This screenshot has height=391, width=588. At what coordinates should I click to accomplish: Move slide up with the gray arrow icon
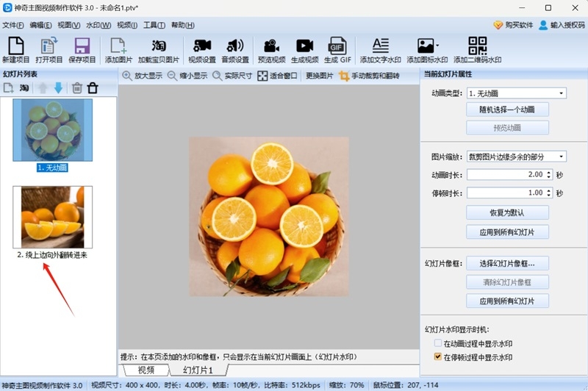43,88
